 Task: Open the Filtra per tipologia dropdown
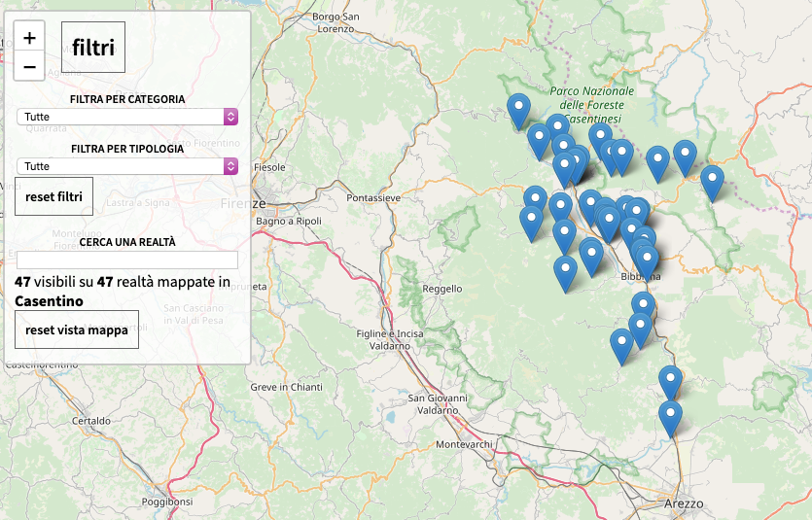pyautogui.click(x=126, y=166)
